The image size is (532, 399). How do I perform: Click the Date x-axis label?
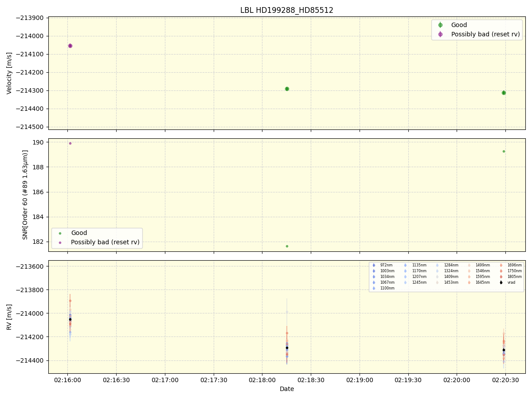(x=286, y=389)
